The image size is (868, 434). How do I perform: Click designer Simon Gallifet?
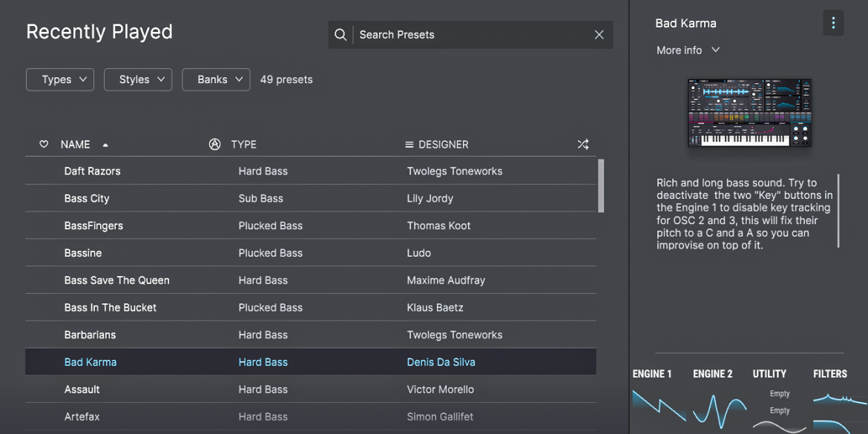click(440, 417)
